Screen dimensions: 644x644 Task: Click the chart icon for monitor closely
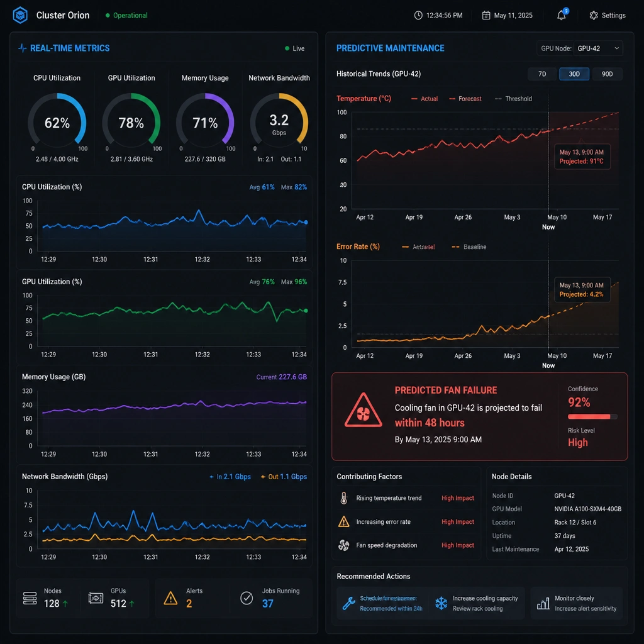[x=543, y=603]
